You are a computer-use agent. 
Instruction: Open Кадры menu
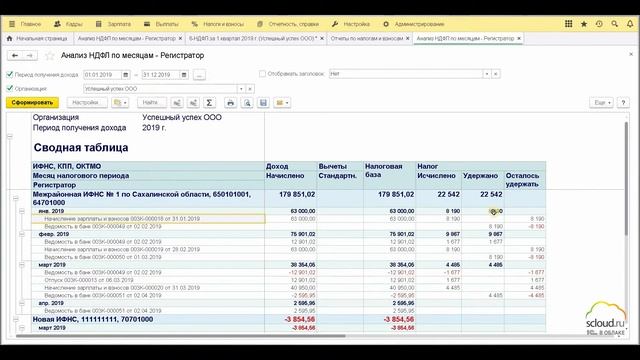click(68, 24)
